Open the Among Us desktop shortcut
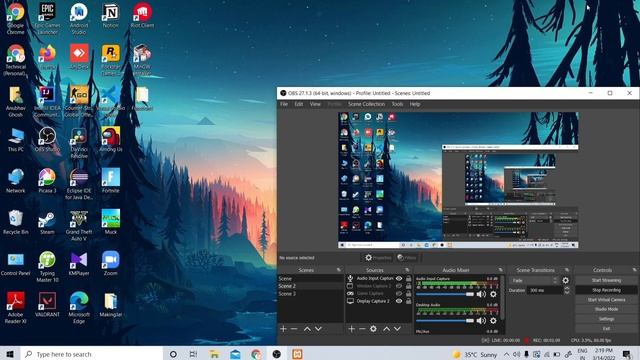Viewport: 640px width, 360px height. point(111,140)
